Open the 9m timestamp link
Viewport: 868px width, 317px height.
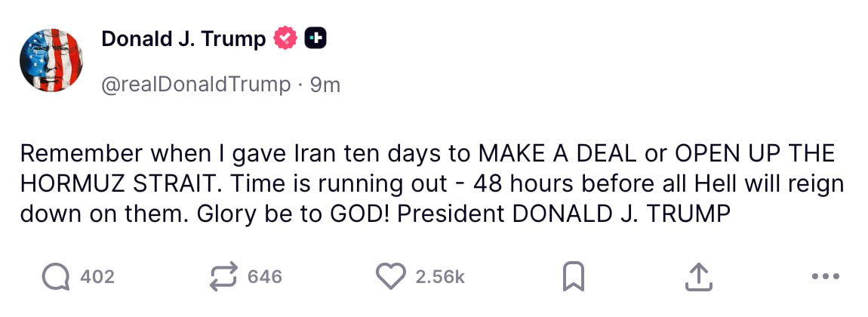325,85
